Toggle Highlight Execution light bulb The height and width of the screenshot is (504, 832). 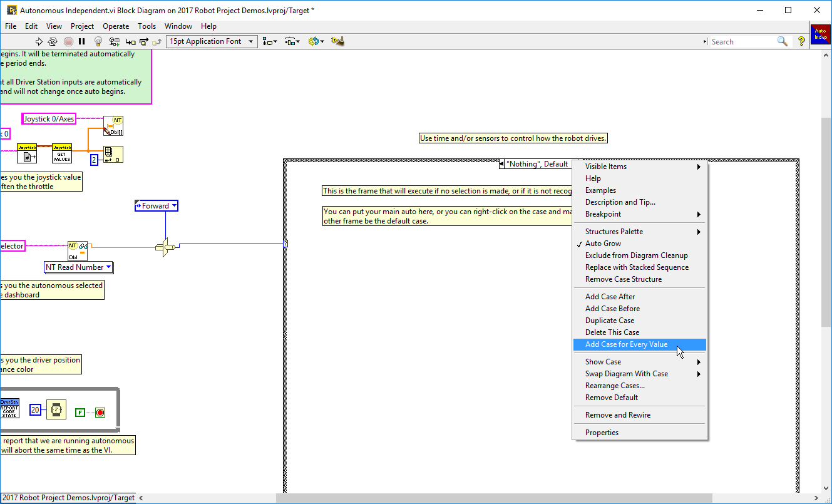98,41
